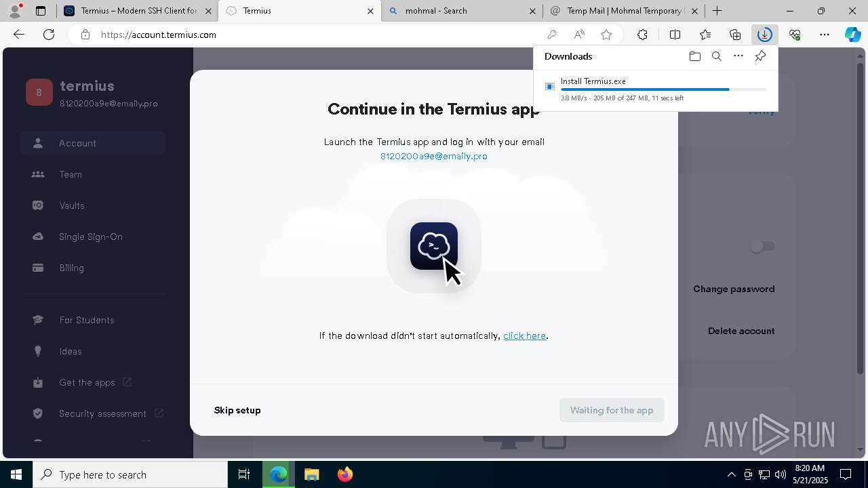Close the mohmal - Search tab

(532, 11)
